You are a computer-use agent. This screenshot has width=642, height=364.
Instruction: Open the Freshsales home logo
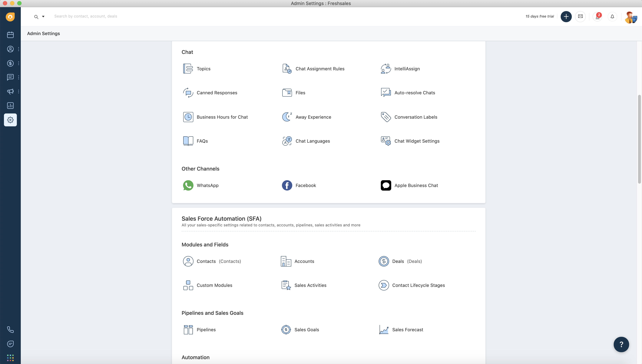pos(10,17)
